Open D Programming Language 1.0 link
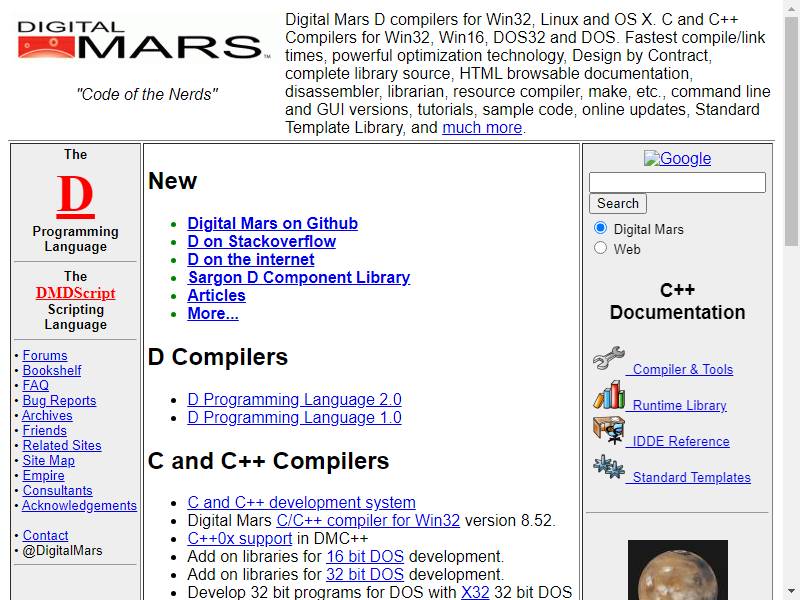 (x=294, y=417)
